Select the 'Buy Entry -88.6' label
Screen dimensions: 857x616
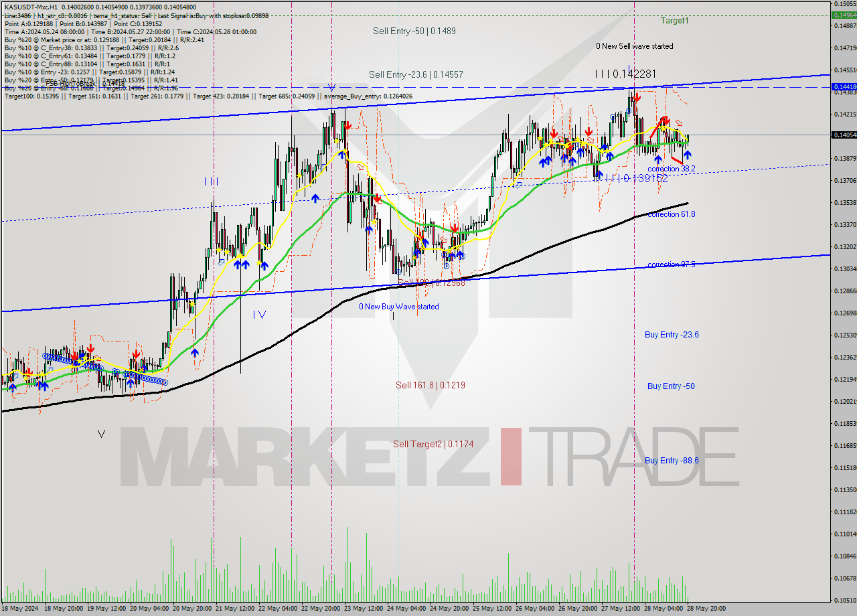coord(672,460)
